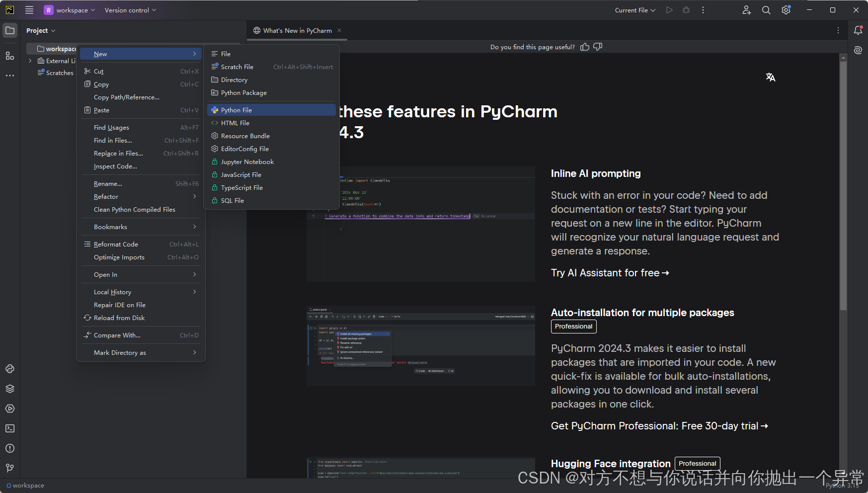Open Code With Me collaboration icon
This screenshot has width=868, height=493.
[x=747, y=10]
